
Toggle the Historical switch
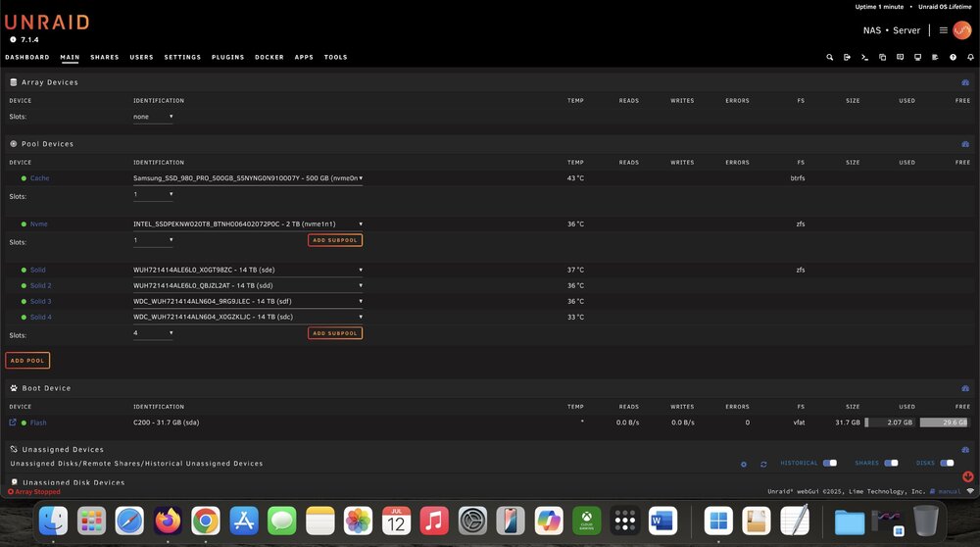click(x=830, y=464)
